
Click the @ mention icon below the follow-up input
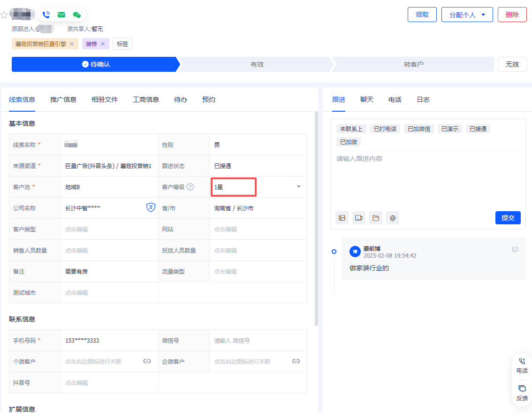pyautogui.click(x=392, y=217)
